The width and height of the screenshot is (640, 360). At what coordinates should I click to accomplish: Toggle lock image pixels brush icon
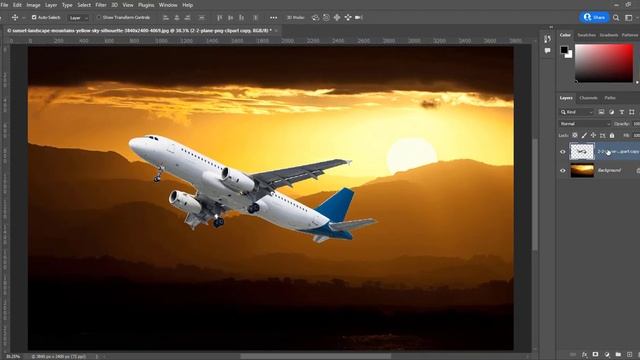pos(584,135)
